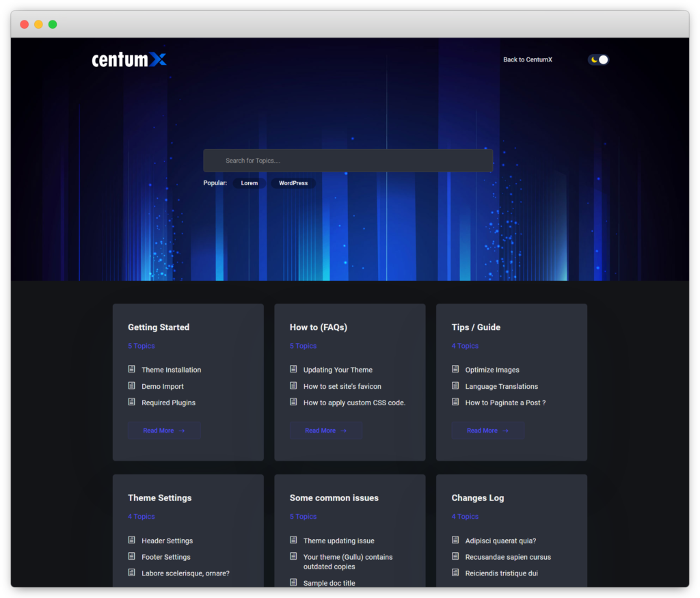Click the icon beside Updating Your Theme
This screenshot has height=598, width=700.
(x=293, y=370)
